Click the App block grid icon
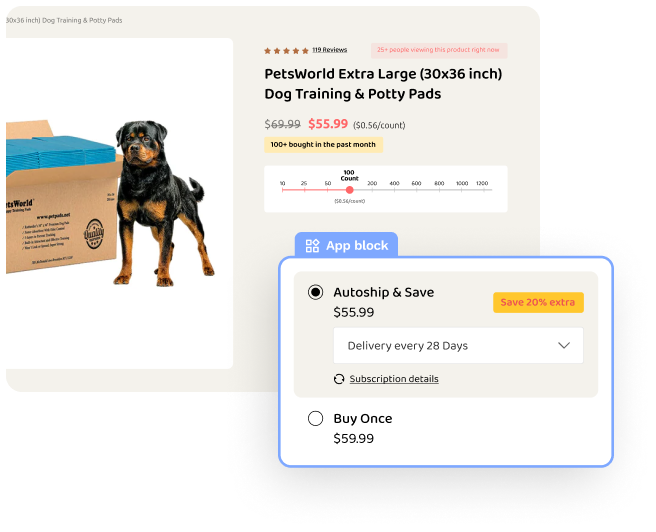Screen dimensions: 656x532 click(312, 246)
